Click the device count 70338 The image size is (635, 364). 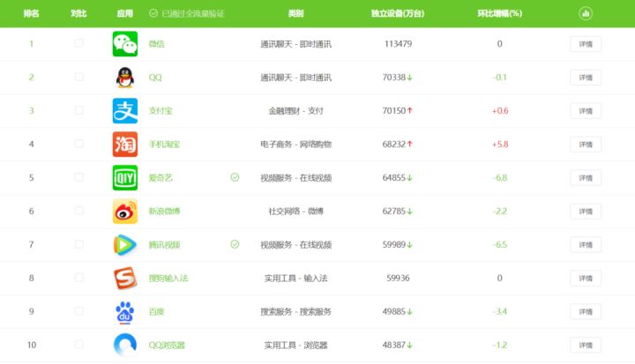point(394,78)
